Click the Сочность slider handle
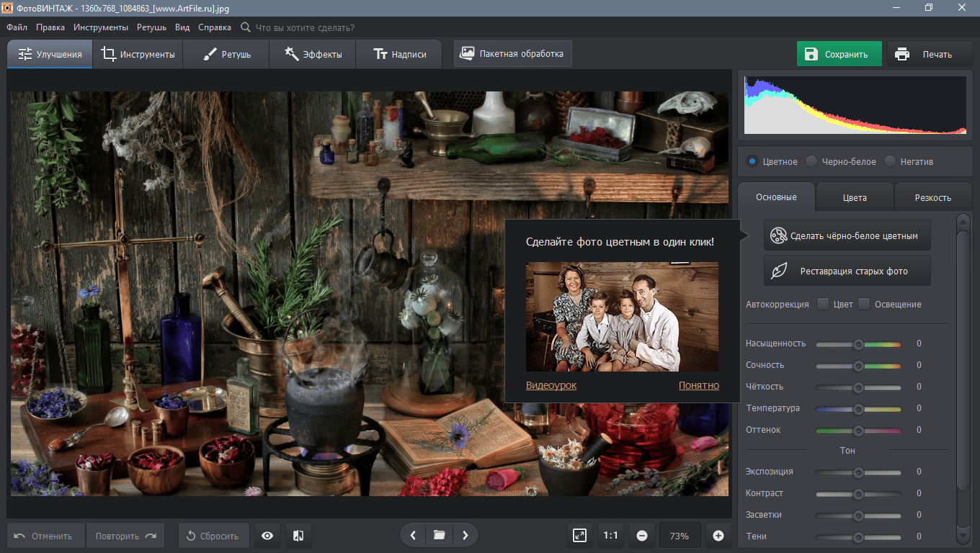 [858, 366]
